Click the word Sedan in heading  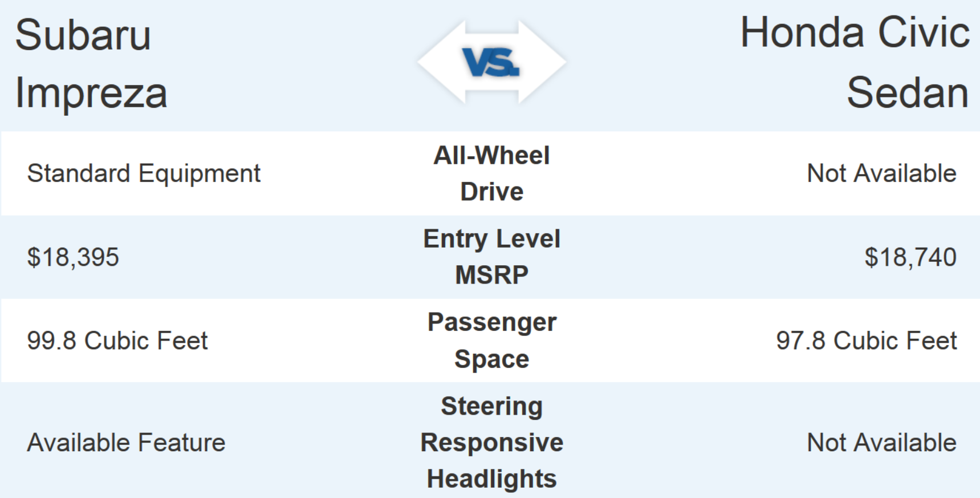coord(907,93)
